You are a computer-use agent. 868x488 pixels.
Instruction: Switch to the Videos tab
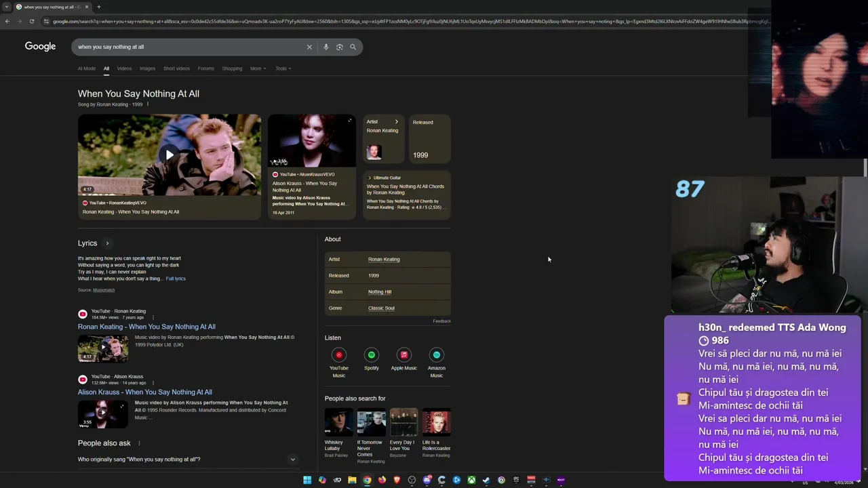pos(124,68)
